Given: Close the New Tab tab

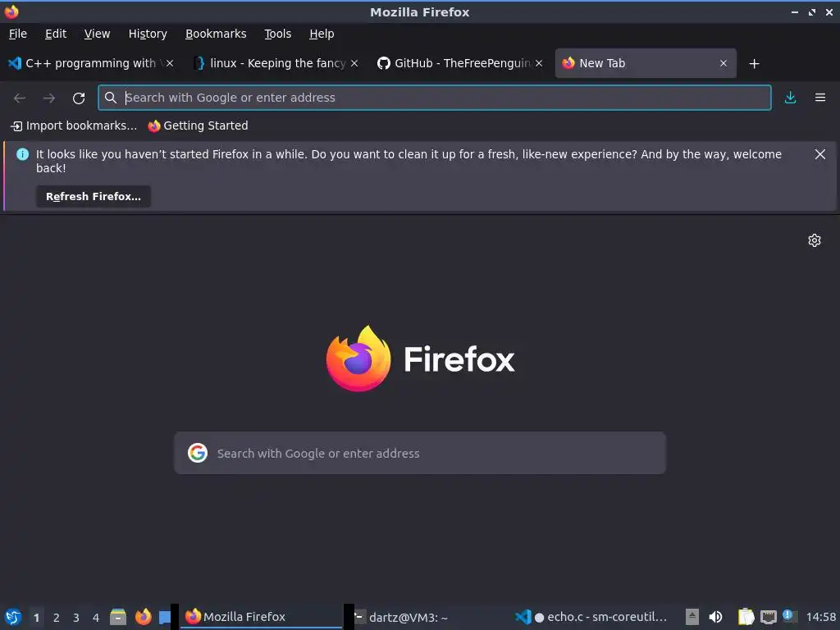Looking at the screenshot, I should tap(724, 63).
